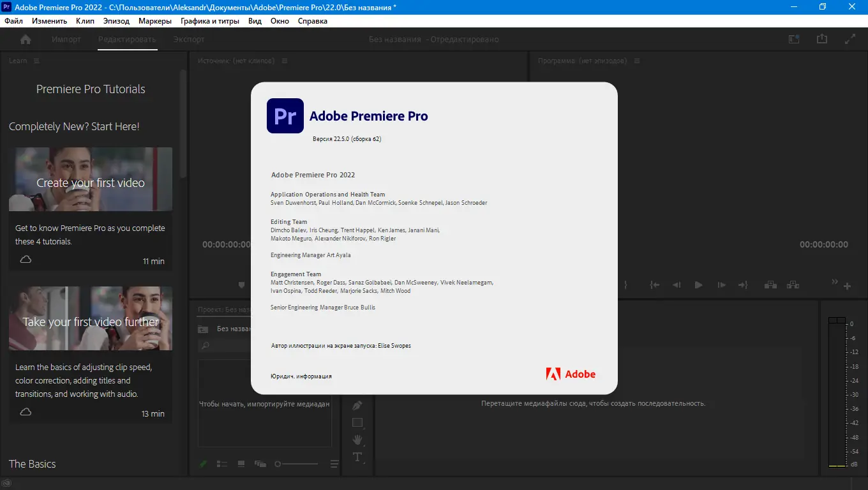Click the Learn panel scrollbar
The image size is (868, 490).
coord(184,124)
